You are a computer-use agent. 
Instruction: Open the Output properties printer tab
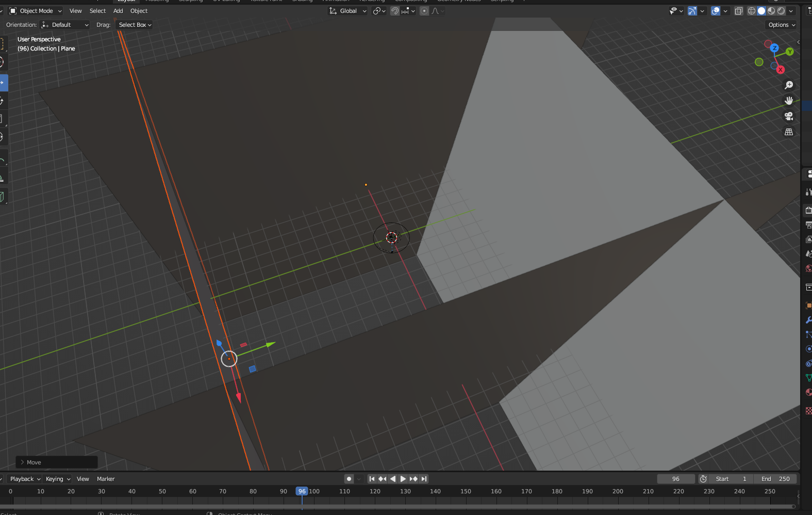click(x=808, y=225)
